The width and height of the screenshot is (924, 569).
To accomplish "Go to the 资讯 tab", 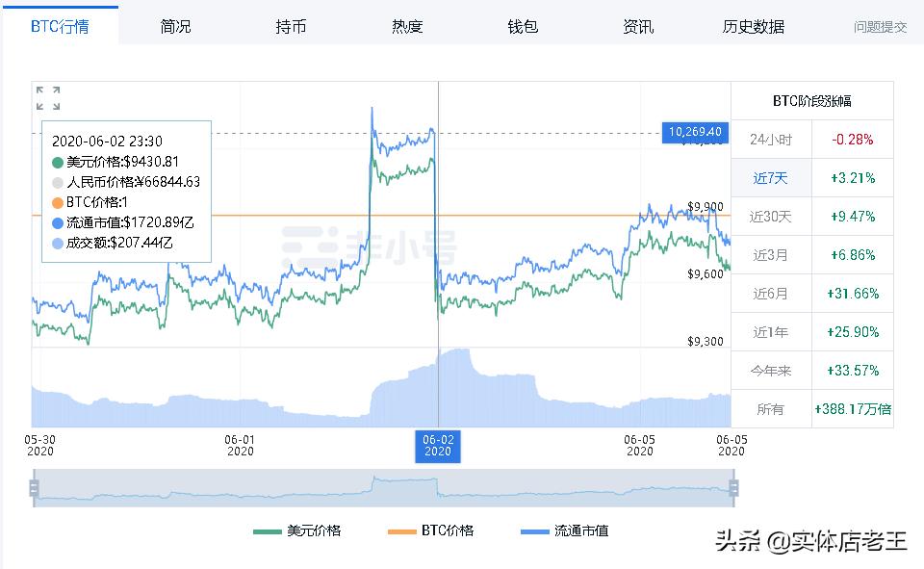I will (638, 26).
